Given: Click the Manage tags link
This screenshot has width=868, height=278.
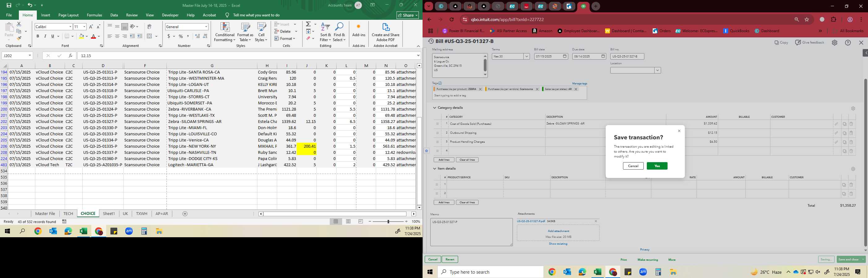Looking at the screenshot, I should click(580, 83).
